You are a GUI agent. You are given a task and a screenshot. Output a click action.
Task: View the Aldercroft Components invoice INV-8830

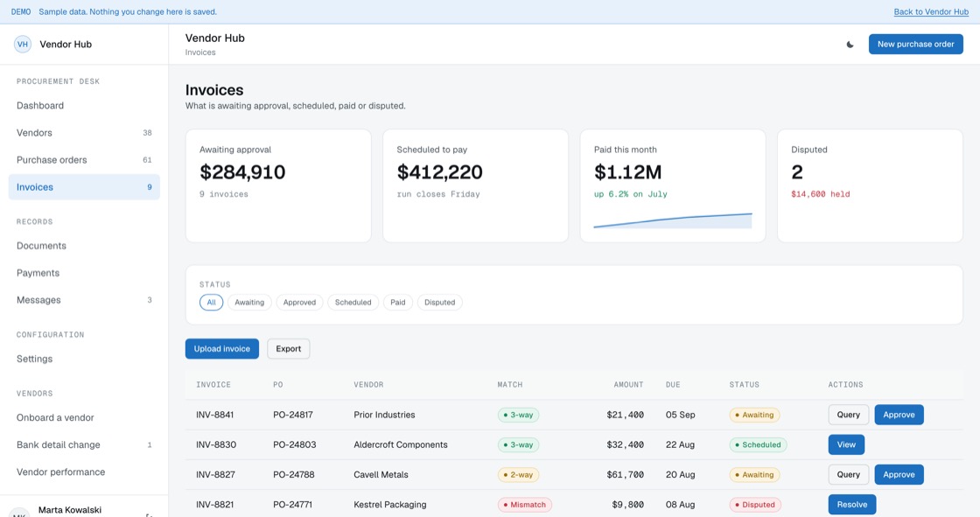click(x=846, y=444)
